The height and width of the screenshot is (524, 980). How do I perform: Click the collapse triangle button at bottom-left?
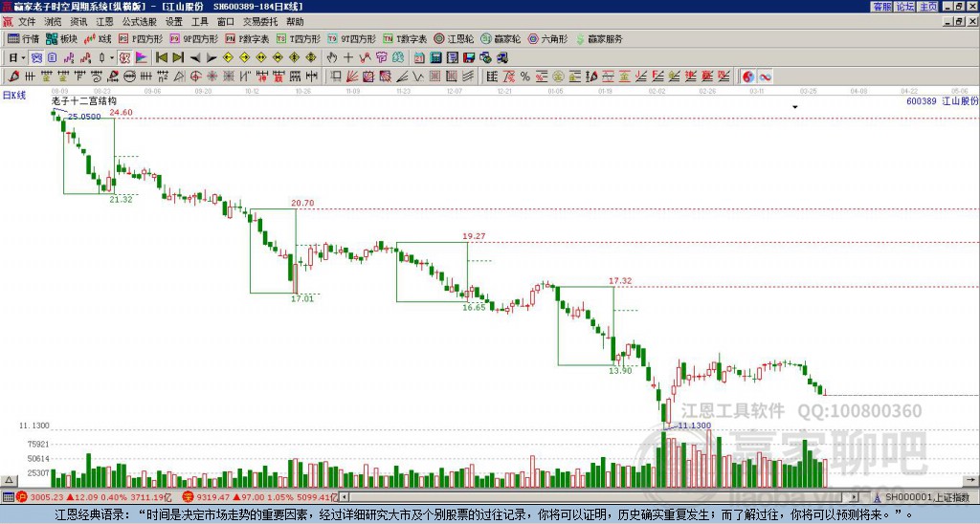9,480
